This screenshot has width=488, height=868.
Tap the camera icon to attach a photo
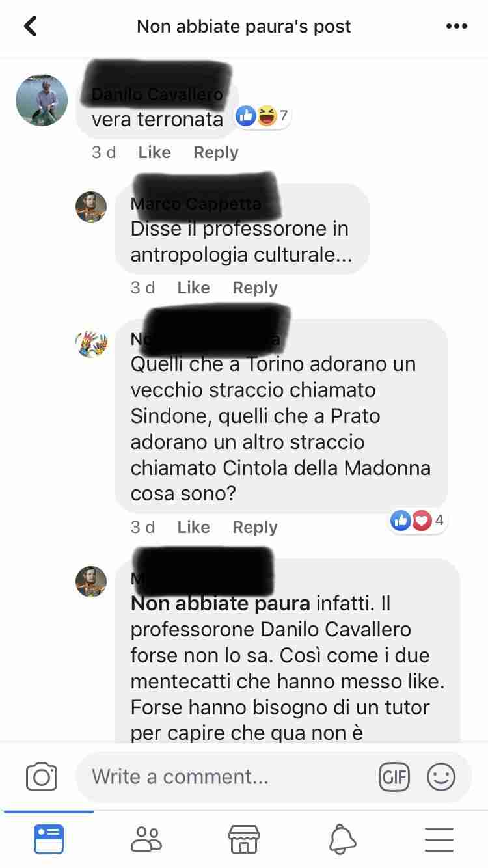pyautogui.click(x=42, y=776)
